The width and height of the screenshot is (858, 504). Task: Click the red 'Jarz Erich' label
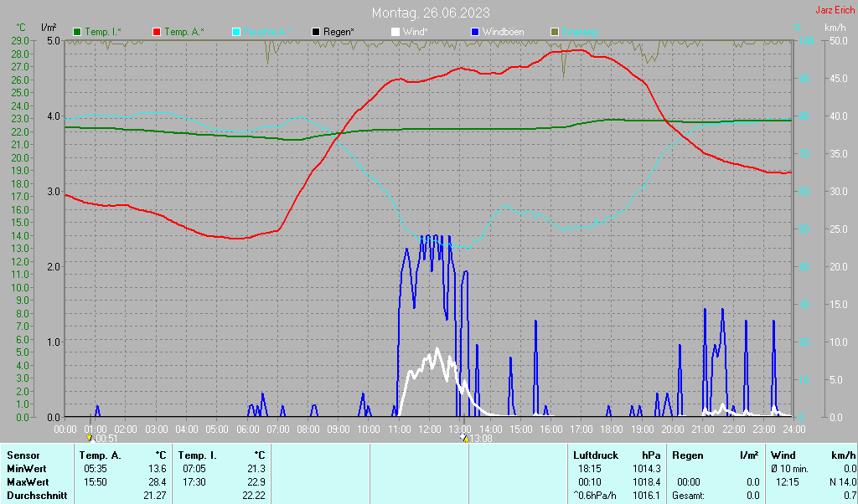(835, 10)
